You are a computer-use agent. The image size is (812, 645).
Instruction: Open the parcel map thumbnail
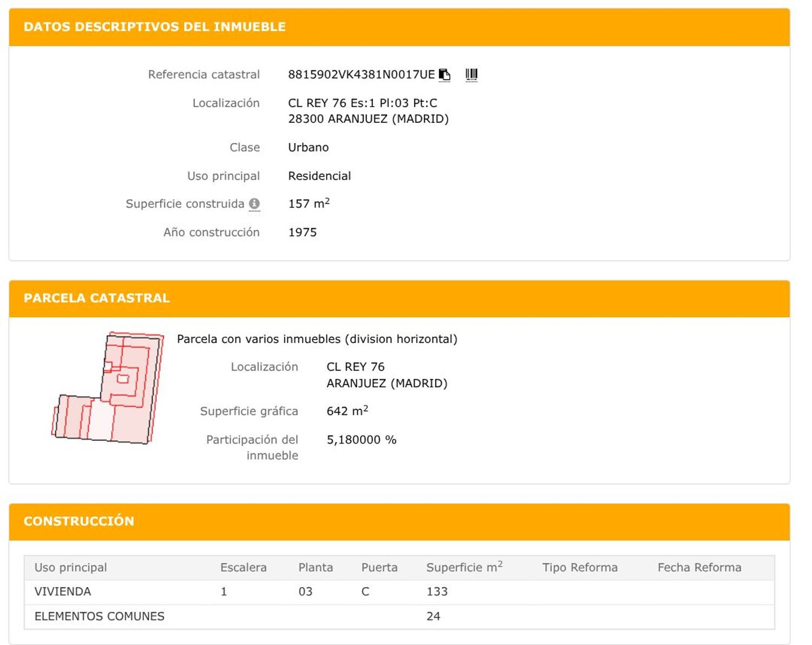[x=108, y=388]
